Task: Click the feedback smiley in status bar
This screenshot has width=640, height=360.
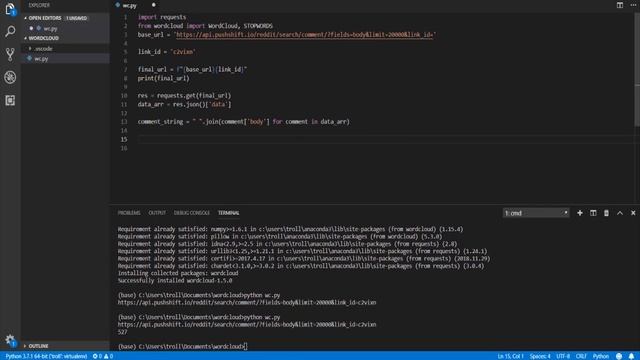Action: click(x=619, y=356)
